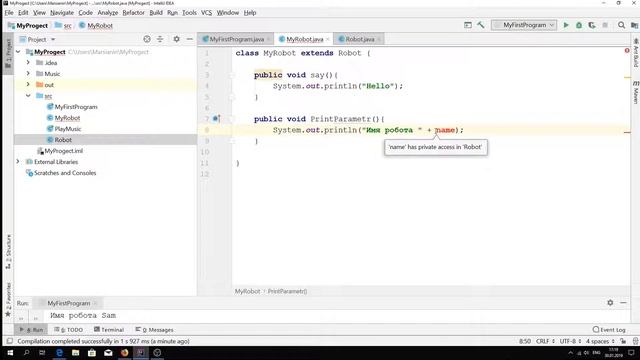This screenshot has height=360, width=640.
Task: Click the error indicator at editor top-right
Action: 627,51
